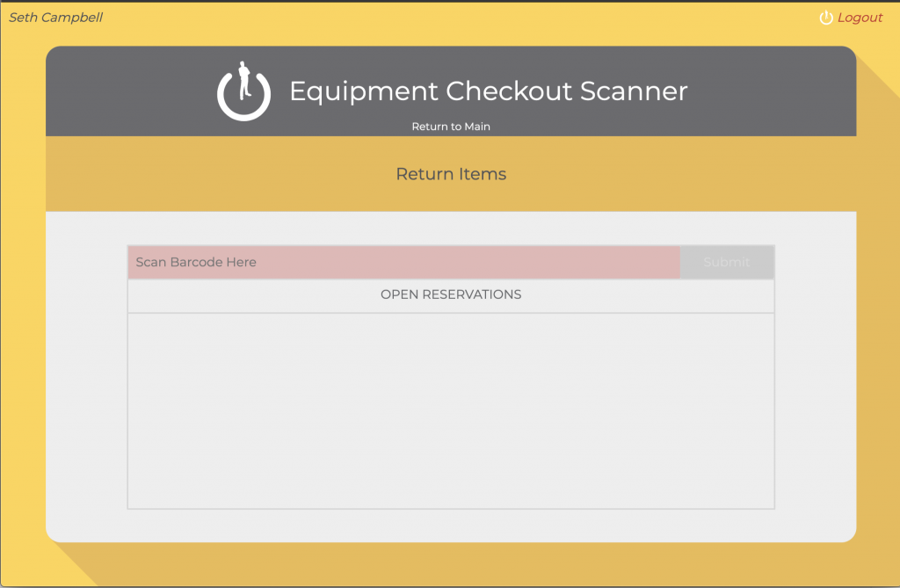Click the Equipment Checkout power-ring logo
The height and width of the screenshot is (588, 900).
pyautogui.click(x=243, y=93)
